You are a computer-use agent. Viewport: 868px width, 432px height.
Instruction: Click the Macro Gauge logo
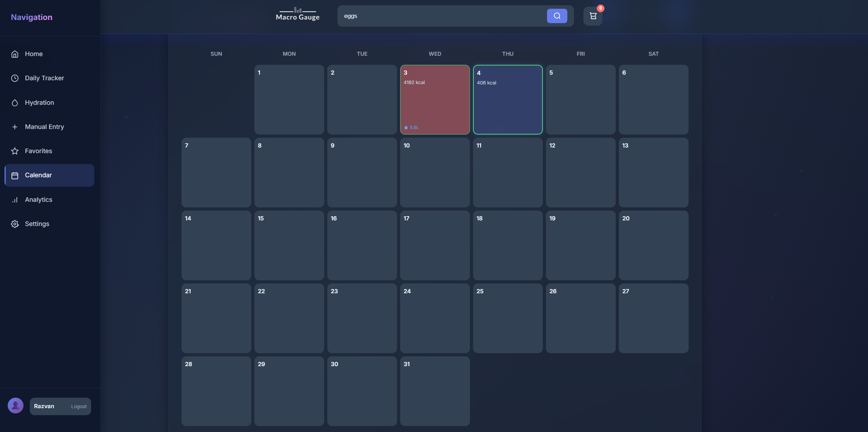(298, 15)
